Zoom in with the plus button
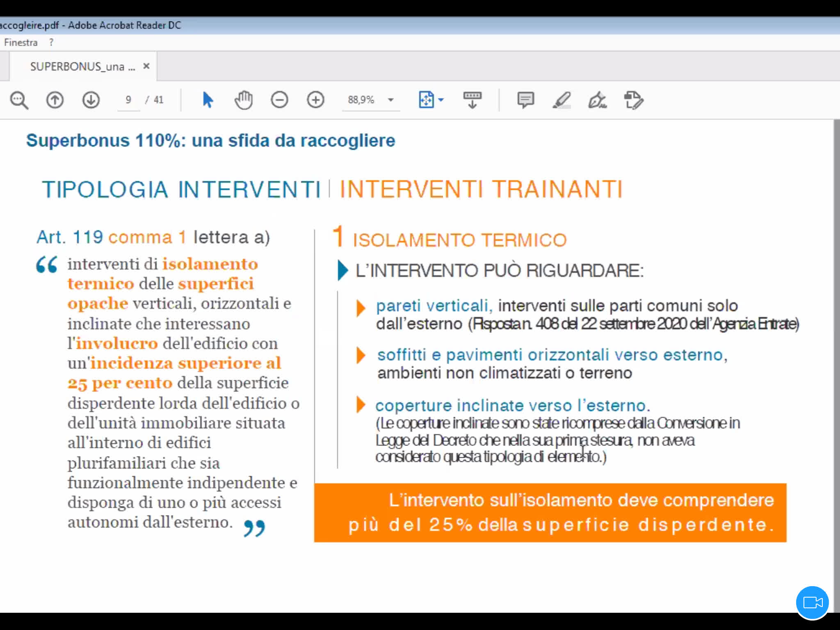Viewport: 840px width, 630px height. click(315, 100)
